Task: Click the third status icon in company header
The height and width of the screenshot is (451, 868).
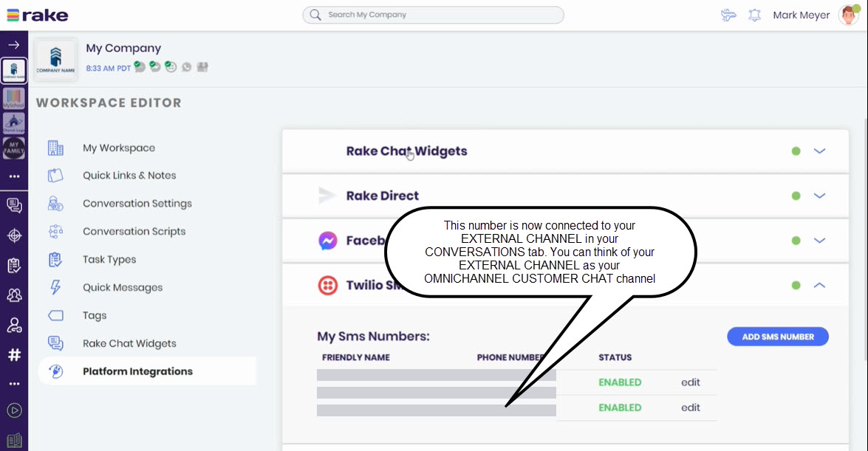Action: point(171,67)
